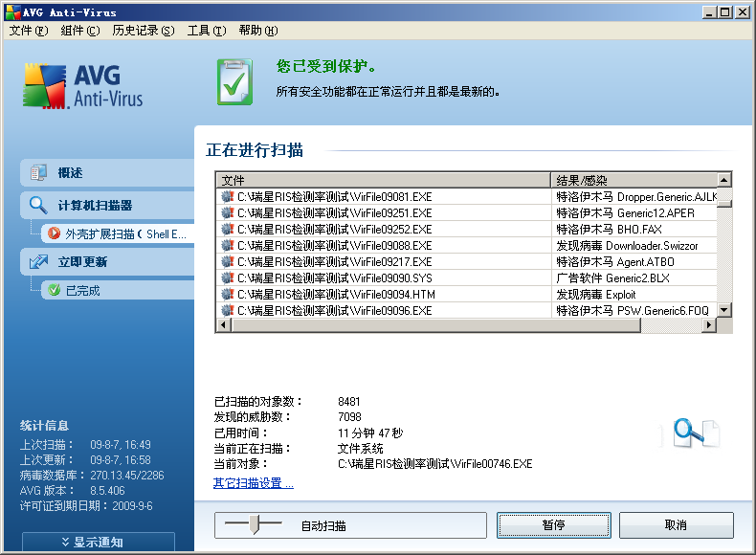Click result 特洛伊木马 Dropper.Generic.AJLK
Image resolution: width=756 pixels, height=555 pixels.
pos(636,197)
